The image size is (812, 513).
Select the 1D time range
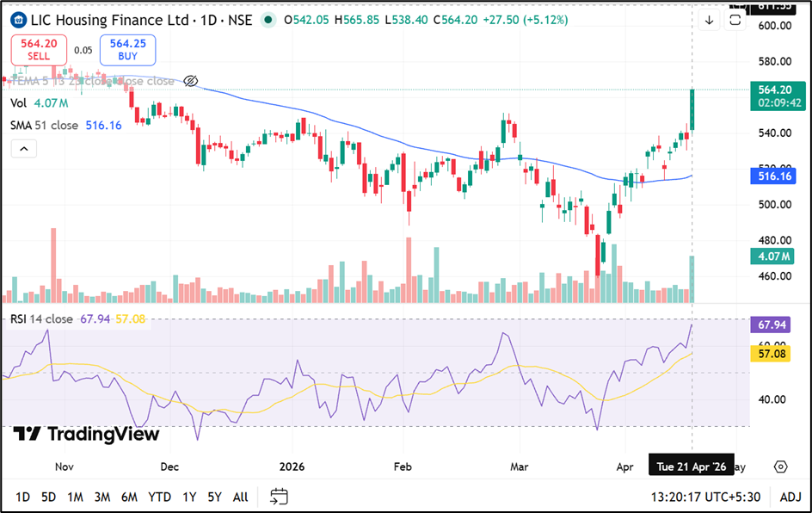[x=22, y=497]
